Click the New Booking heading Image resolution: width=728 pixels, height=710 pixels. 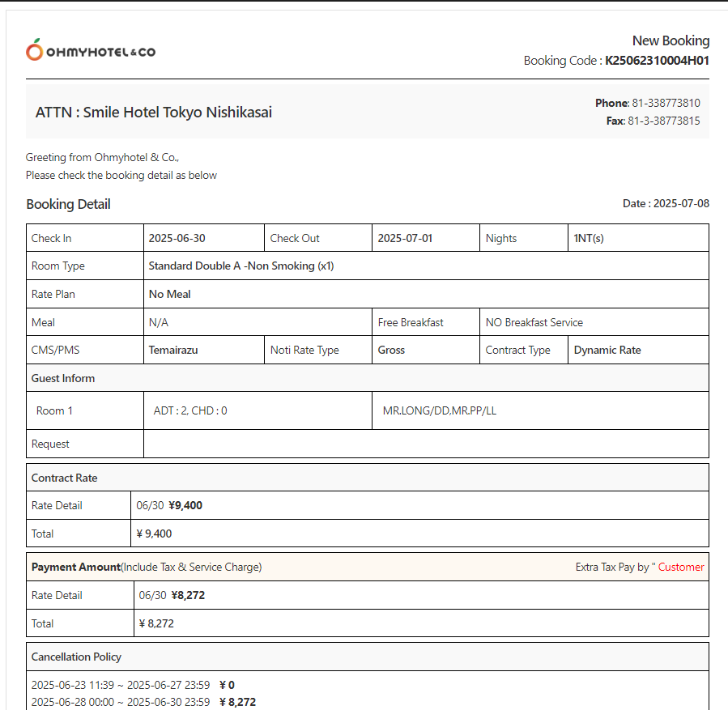pyautogui.click(x=670, y=40)
